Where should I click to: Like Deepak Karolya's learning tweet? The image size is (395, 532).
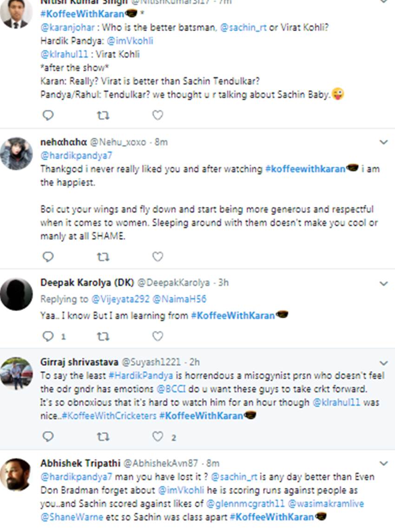[x=158, y=336]
